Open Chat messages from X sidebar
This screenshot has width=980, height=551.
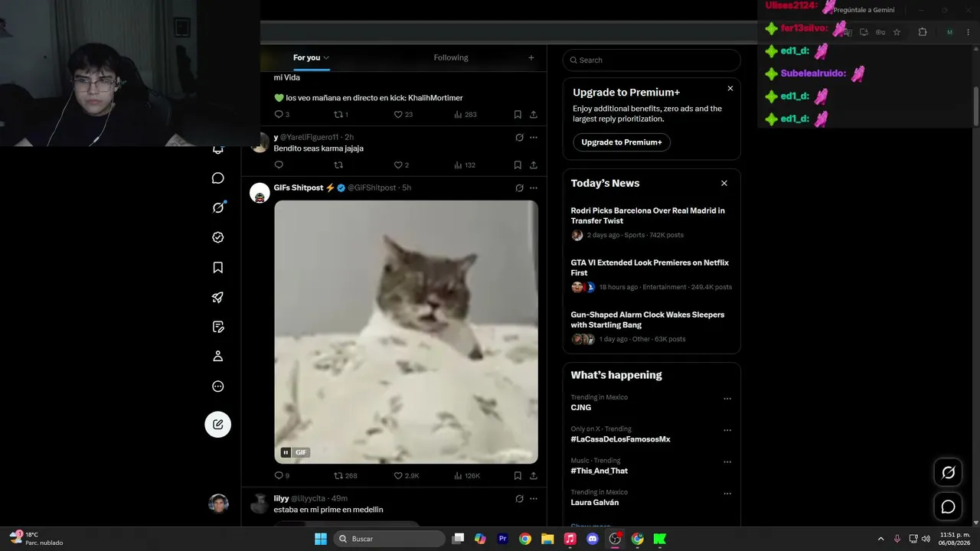pos(218,178)
